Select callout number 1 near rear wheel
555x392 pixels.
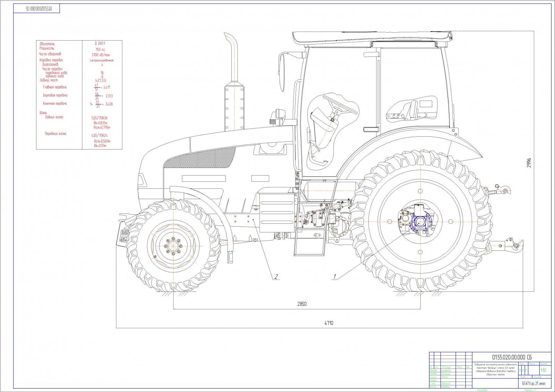point(335,276)
